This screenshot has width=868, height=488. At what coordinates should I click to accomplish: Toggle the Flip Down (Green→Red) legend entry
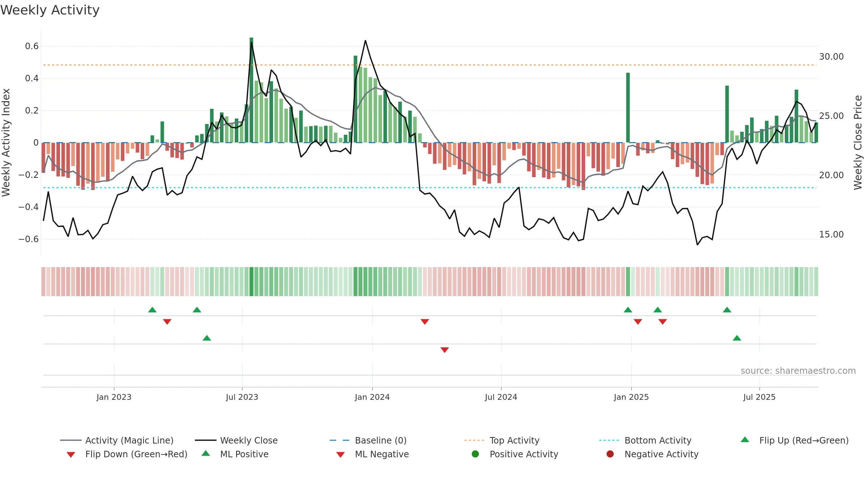(x=127, y=454)
